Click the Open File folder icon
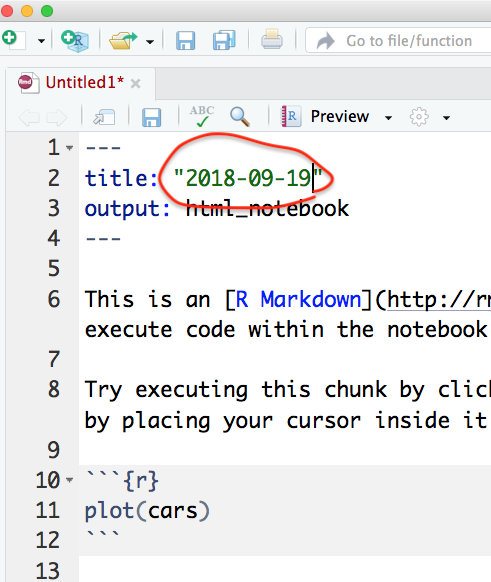The height and width of the screenshot is (582, 491). (x=123, y=40)
